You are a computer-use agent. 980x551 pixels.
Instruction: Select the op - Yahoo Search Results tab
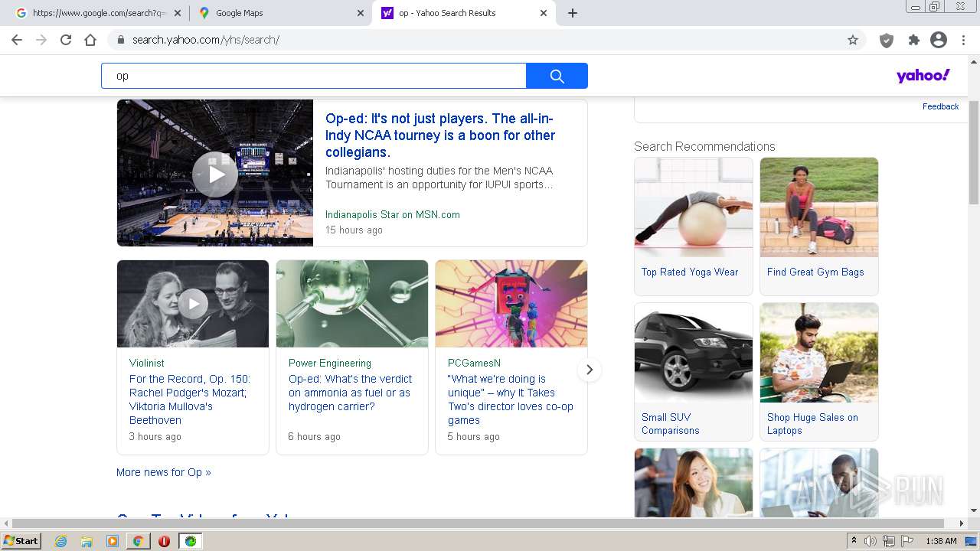click(x=463, y=13)
